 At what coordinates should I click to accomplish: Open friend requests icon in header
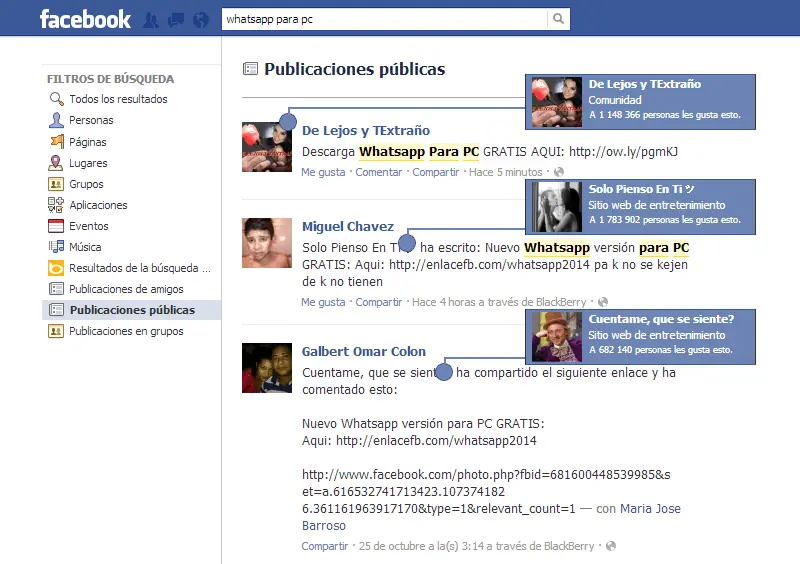pyautogui.click(x=151, y=20)
